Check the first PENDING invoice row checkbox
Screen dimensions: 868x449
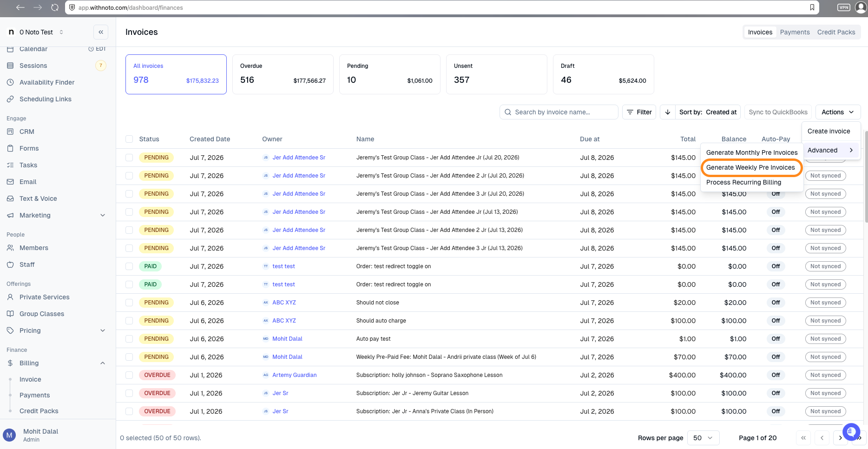click(x=129, y=158)
